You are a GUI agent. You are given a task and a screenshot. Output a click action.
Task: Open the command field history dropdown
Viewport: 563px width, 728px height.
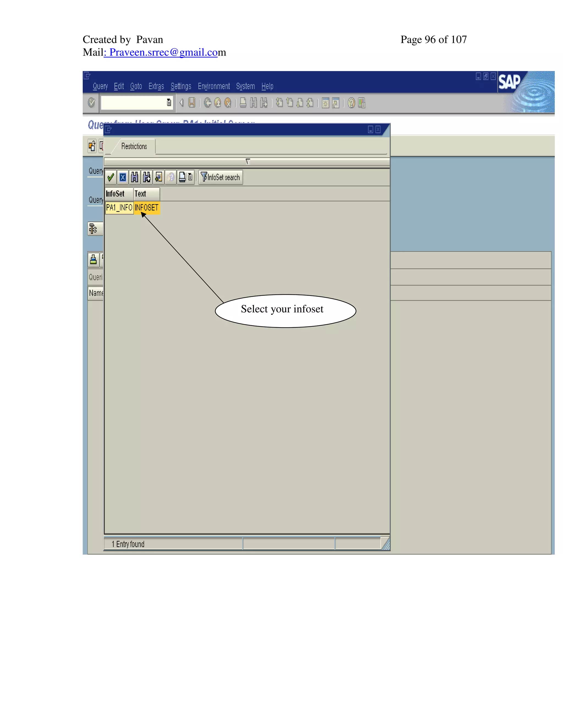(x=169, y=103)
